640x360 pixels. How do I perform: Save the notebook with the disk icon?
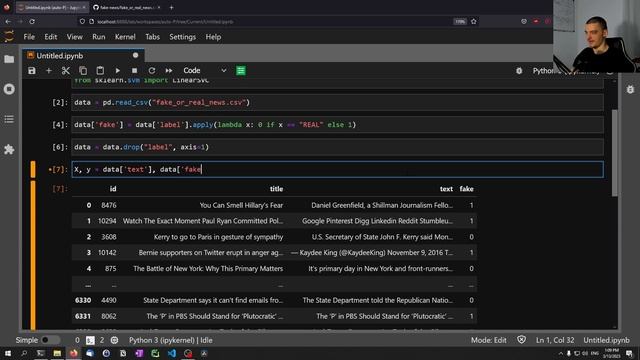(31, 71)
